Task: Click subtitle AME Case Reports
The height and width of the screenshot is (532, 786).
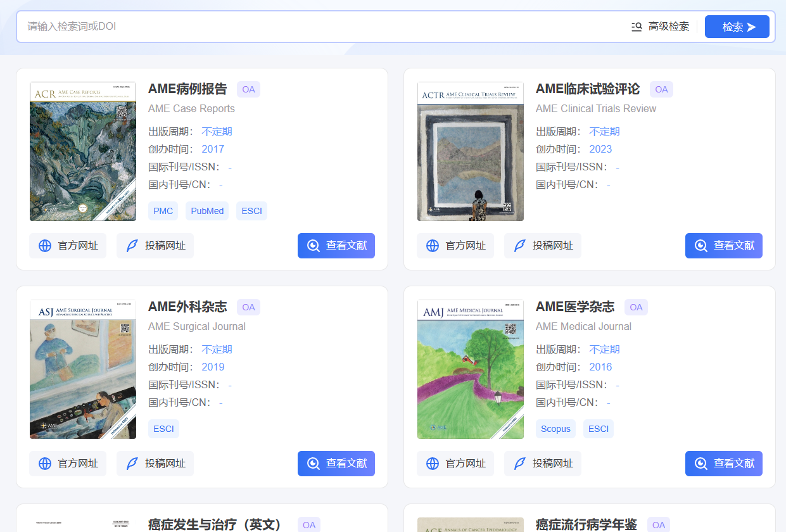Action: click(191, 109)
